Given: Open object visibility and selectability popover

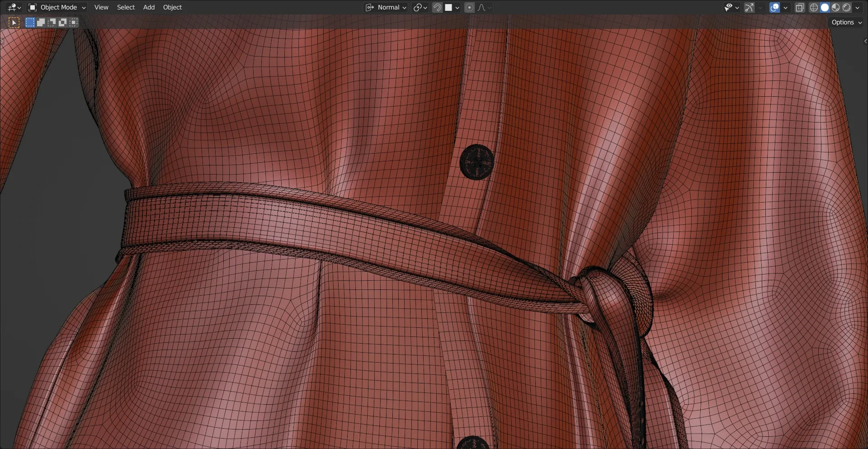Looking at the screenshot, I should 731,7.
